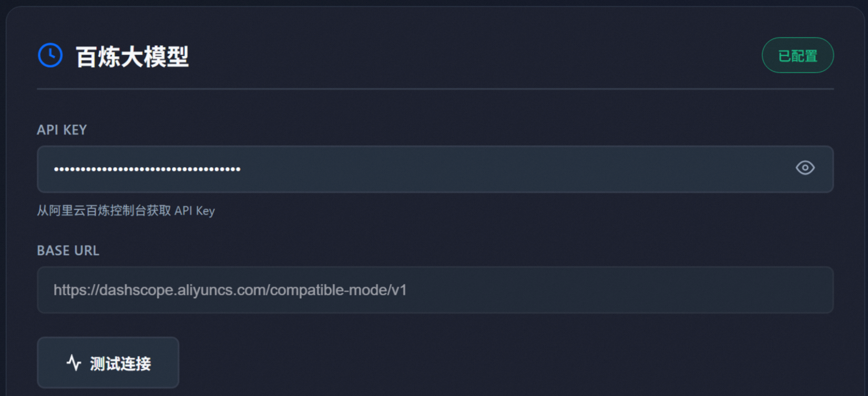
Task: Click the BASE URL field label
Action: tap(68, 251)
